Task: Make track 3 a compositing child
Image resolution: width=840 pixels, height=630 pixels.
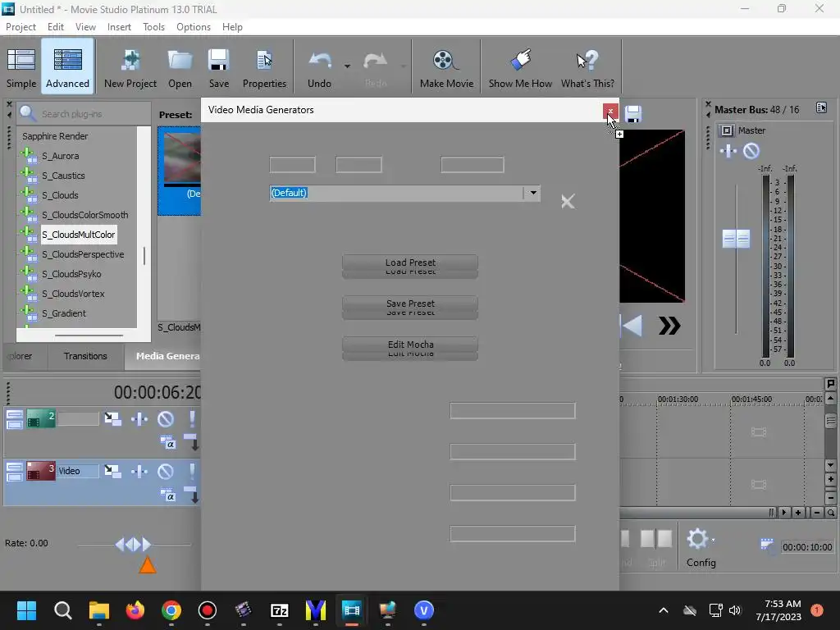Action: (x=192, y=495)
